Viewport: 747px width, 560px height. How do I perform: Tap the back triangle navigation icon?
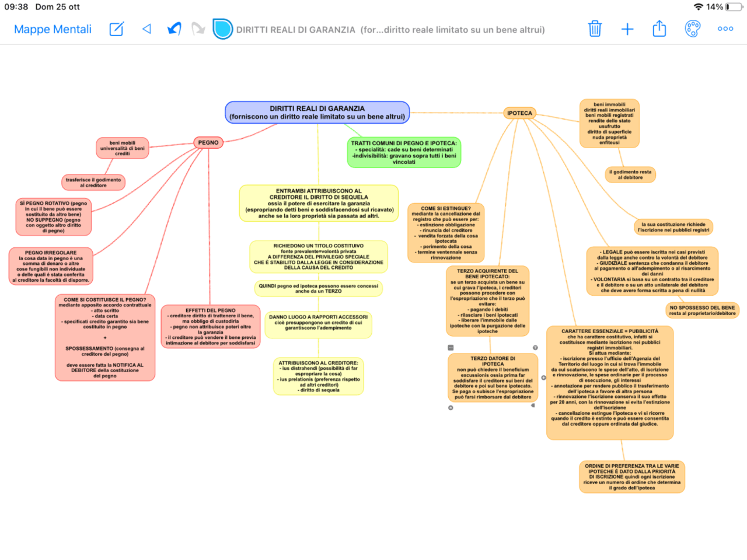[x=146, y=29]
